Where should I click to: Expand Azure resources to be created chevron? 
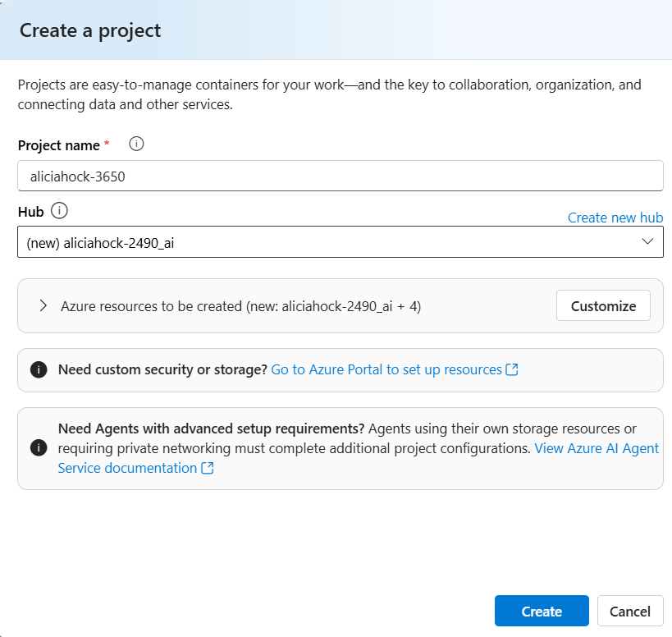[x=43, y=305]
